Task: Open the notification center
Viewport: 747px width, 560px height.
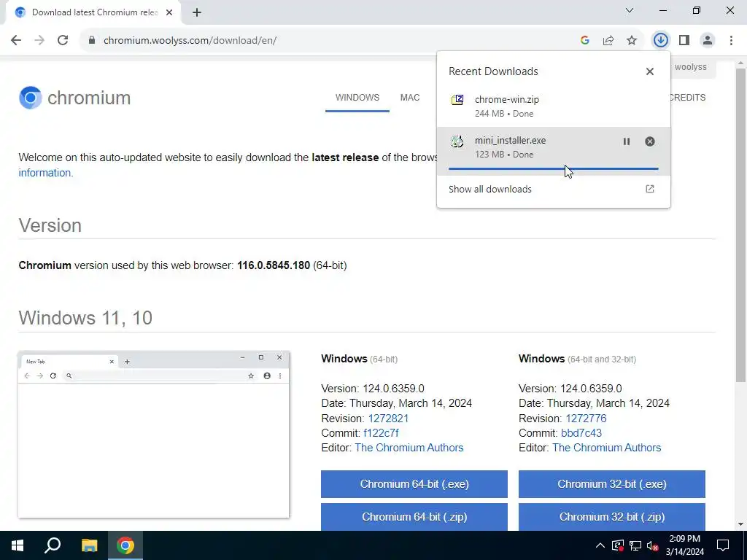Action: [x=723, y=545]
